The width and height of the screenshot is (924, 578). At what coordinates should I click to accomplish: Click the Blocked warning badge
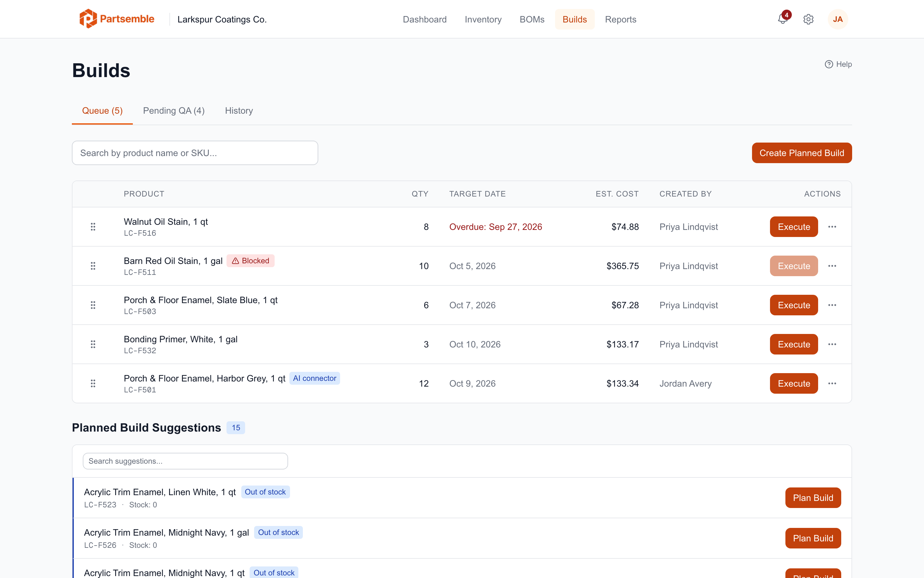[251, 261]
